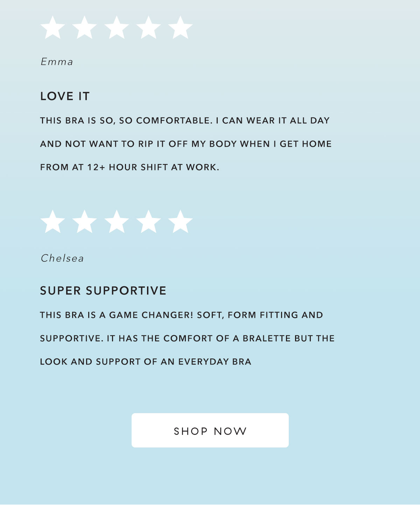
Task: Click the third star in Emma's rating
Action: coord(117,27)
